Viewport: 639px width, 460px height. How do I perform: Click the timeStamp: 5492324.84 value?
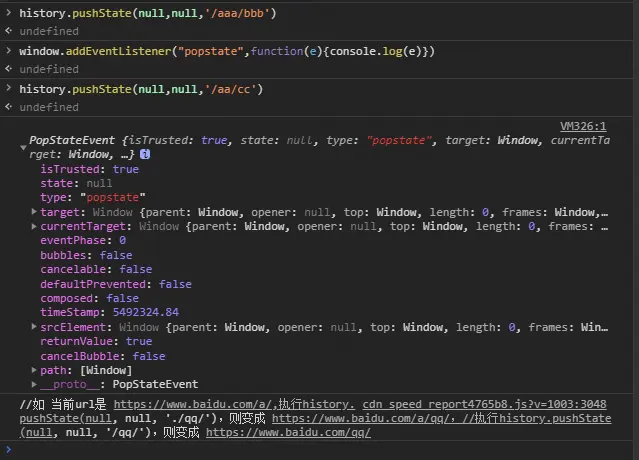pyautogui.click(x=146, y=312)
